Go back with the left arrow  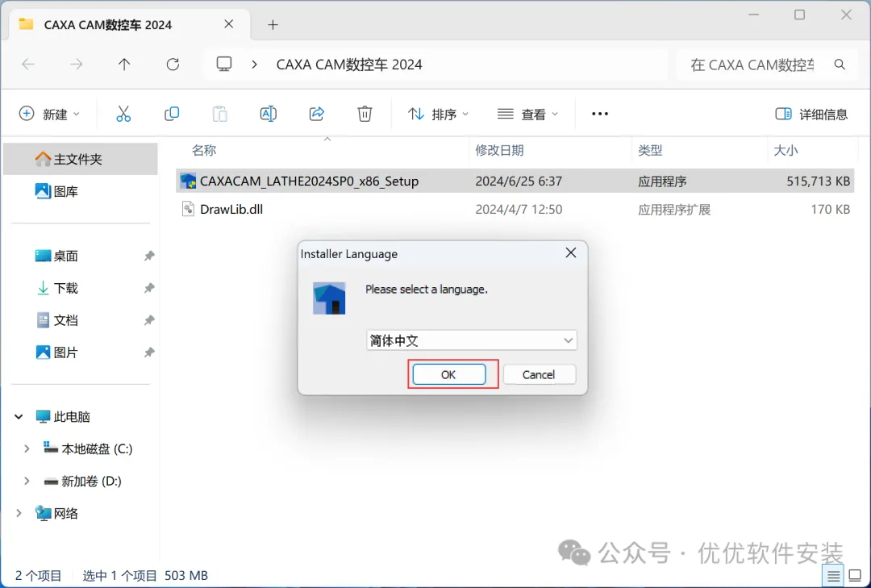point(27,65)
